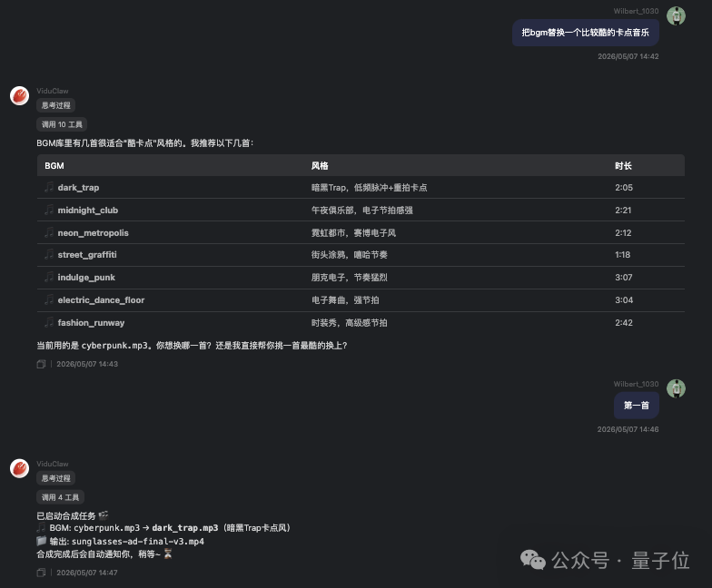Copy the message dated 2026/05/07 14:43

click(x=42, y=364)
